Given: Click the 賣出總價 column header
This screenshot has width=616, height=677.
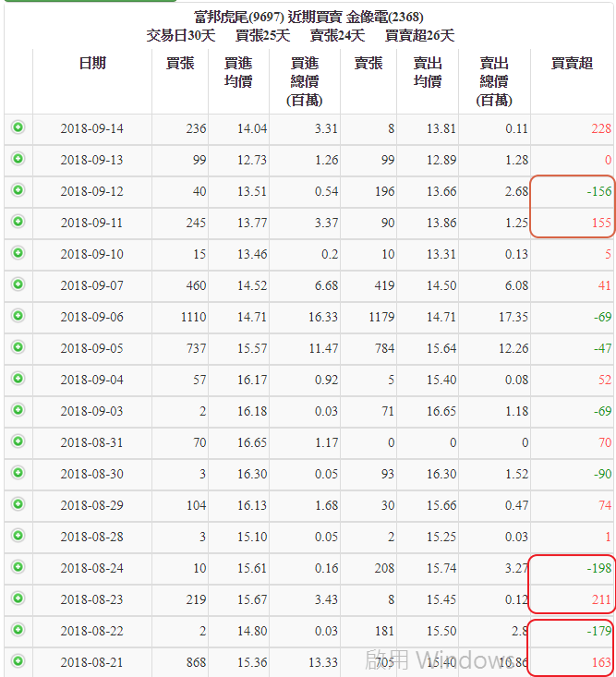Looking at the screenshot, I should [494, 81].
